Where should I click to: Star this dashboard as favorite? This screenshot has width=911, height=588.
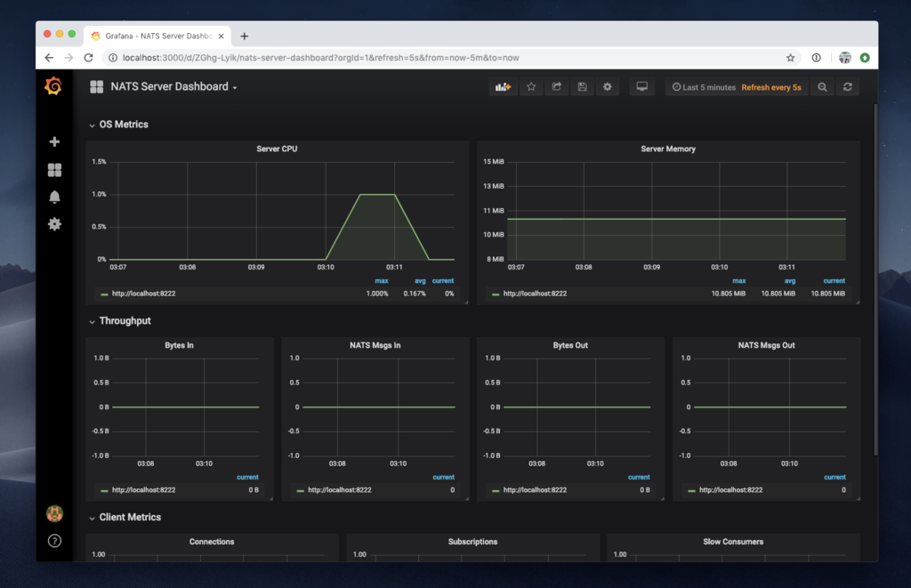[531, 87]
